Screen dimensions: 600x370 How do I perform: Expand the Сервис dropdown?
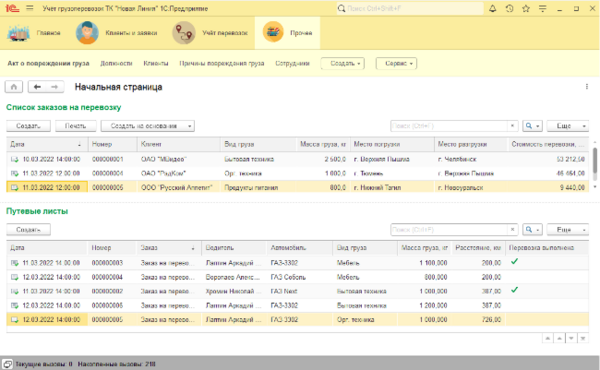tap(396, 64)
